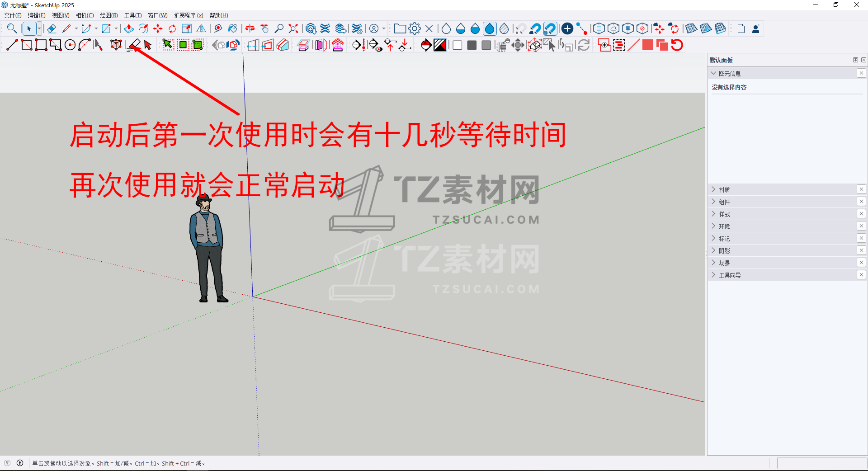Click the green arrow selection icon
868x471 pixels.
coord(168,45)
